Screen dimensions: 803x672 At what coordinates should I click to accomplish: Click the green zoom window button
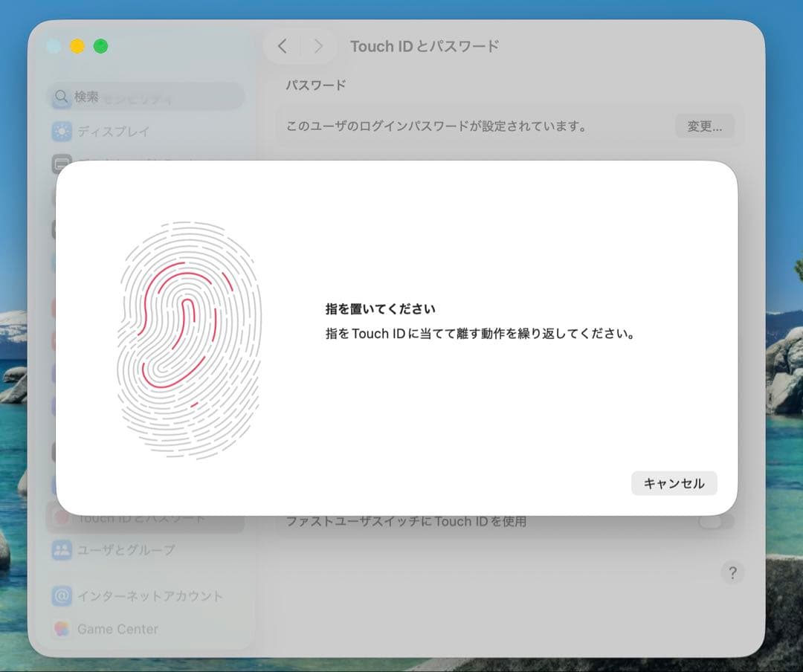point(100,46)
